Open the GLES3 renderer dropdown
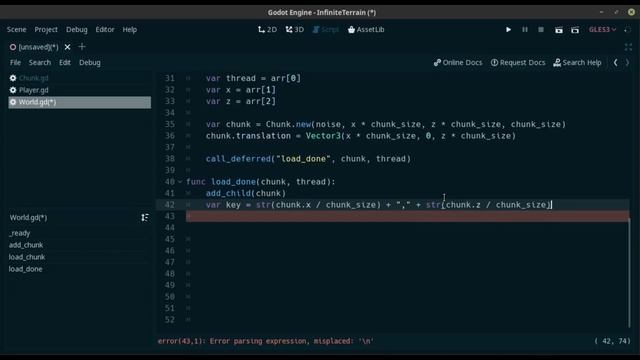The height and width of the screenshot is (360, 640). (x=602, y=29)
